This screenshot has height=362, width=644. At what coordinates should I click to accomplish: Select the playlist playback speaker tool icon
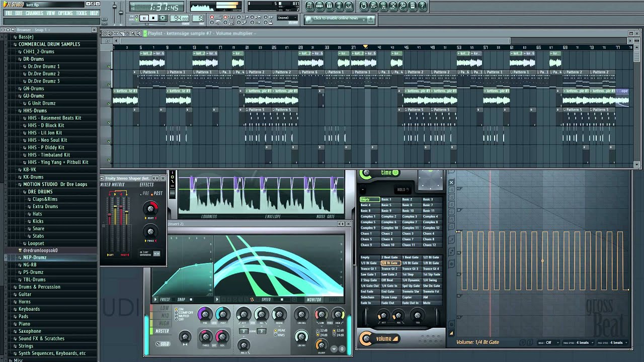(139, 34)
